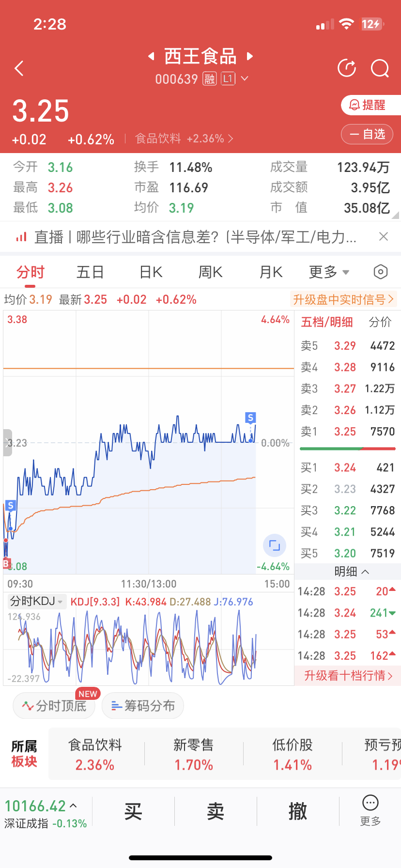Expand chart to fullscreen icon
Screen dimensions: 401x868
[x=275, y=545]
